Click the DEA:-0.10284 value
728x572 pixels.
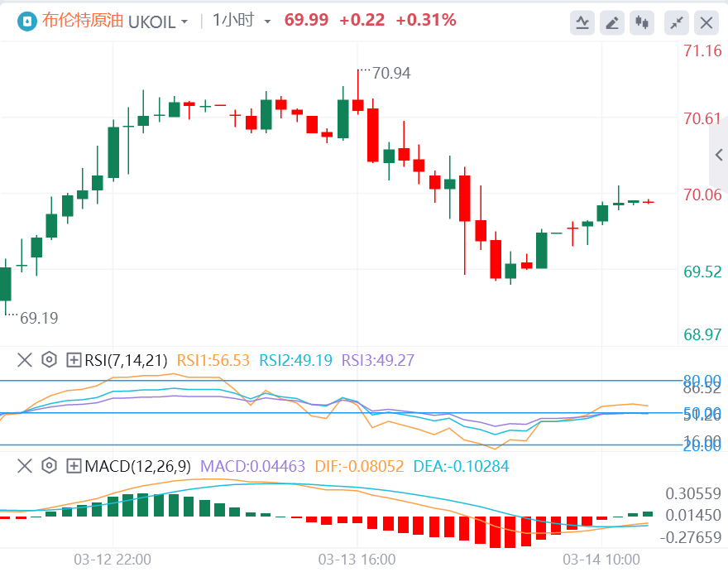point(461,466)
